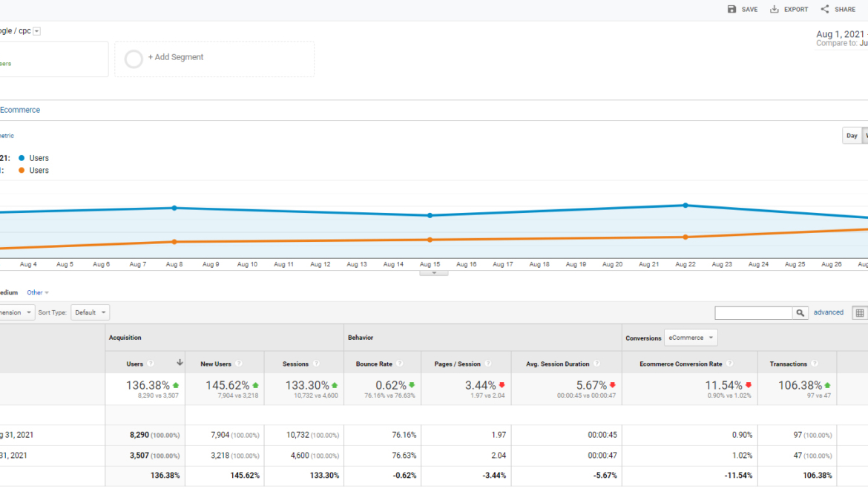The width and height of the screenshot is (868, 489).
Task: Click the search magnifier icon above the table
Action: (800, 312)
